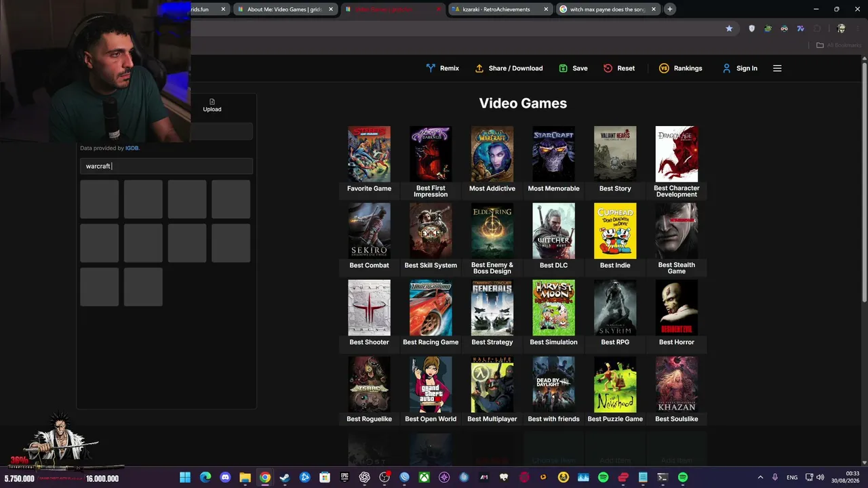The image size is (868, 488).
Task: Select the Cuphead Best Indie cover
Action: coord(615,230)
